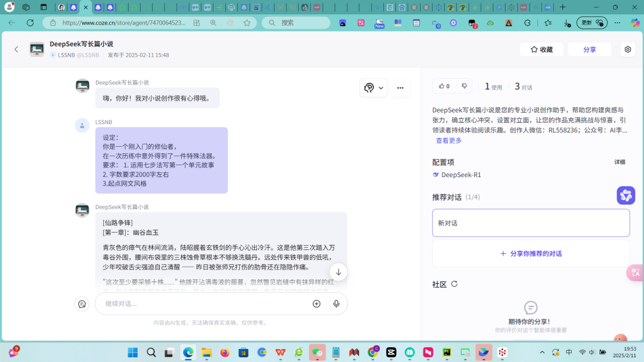Image resolution: width=644 pixels, height=362 pixels.
Task: Click the settings gear beside Share
Action: click(627, 49)
